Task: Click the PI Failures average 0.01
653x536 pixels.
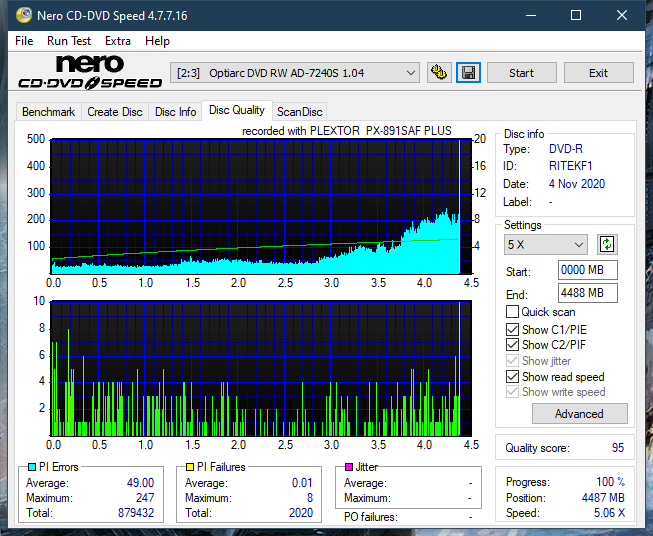Action: click(x=302, y=482)
